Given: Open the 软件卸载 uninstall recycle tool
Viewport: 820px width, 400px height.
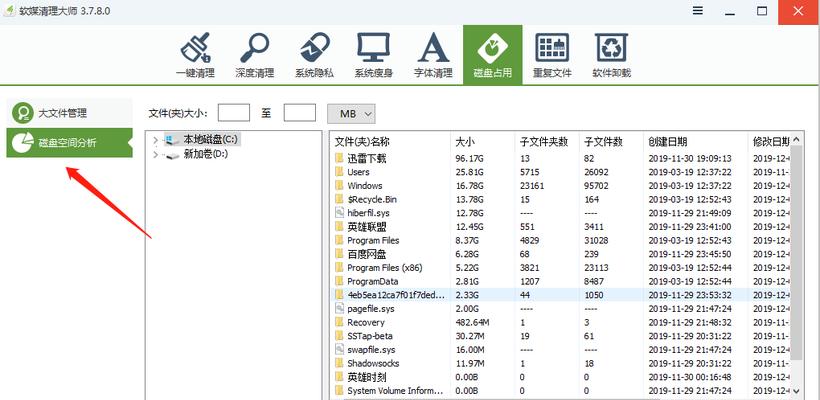Looking at the screenshot, I should (611, 55).
